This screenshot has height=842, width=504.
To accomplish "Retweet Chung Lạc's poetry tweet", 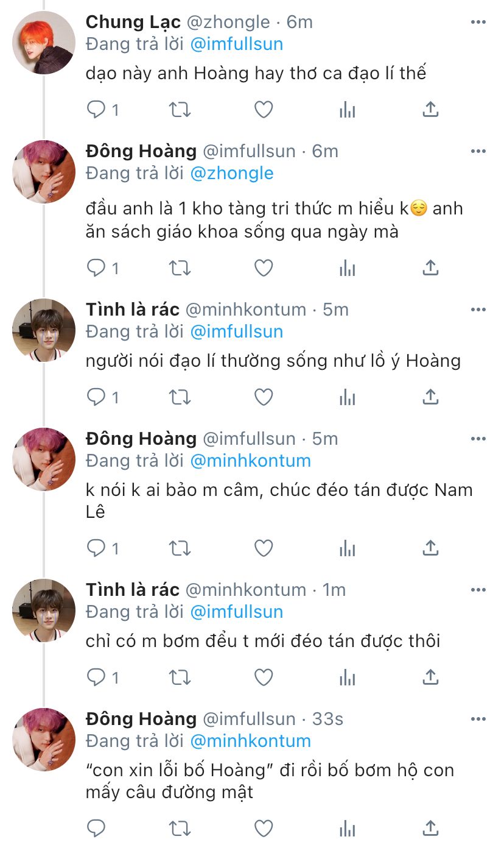I will 180,110.
